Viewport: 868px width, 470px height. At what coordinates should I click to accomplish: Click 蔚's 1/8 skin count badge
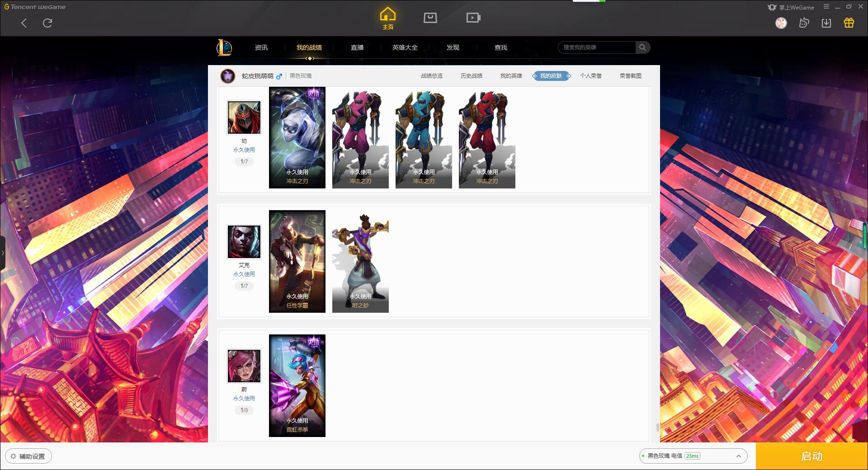(x=244, y=410)
